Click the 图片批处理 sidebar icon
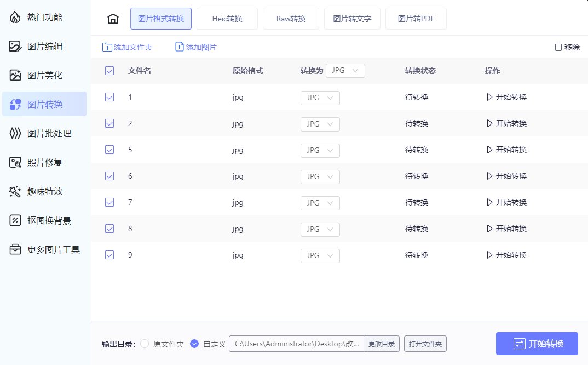 [x=15, y=133]
